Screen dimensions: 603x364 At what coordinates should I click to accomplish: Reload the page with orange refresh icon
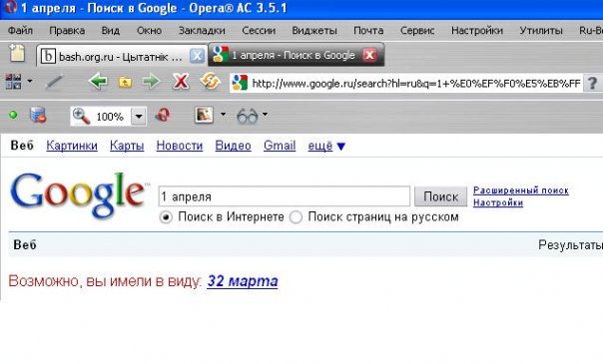tap(210, 82)
